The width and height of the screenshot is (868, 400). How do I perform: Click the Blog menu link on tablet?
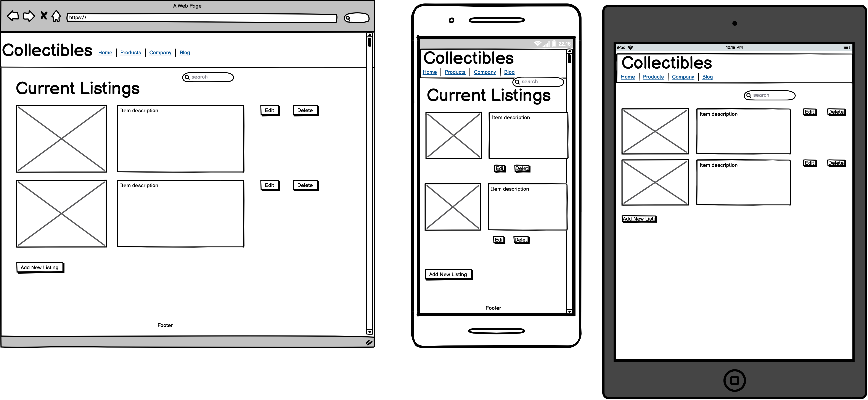point(707,76)
